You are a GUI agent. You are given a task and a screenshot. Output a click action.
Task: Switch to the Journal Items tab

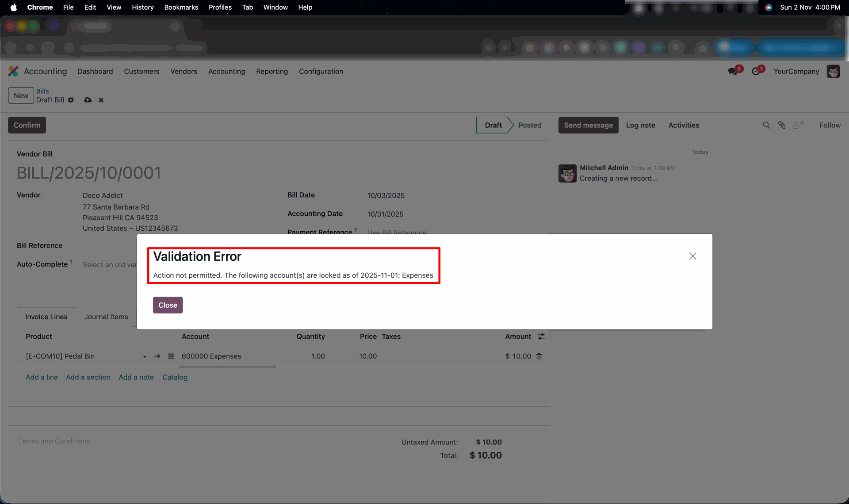[x=106, y=317]
